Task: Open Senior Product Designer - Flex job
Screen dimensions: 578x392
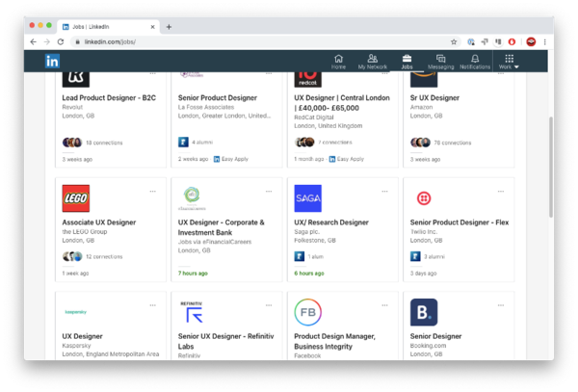Action: coord(460,222)
